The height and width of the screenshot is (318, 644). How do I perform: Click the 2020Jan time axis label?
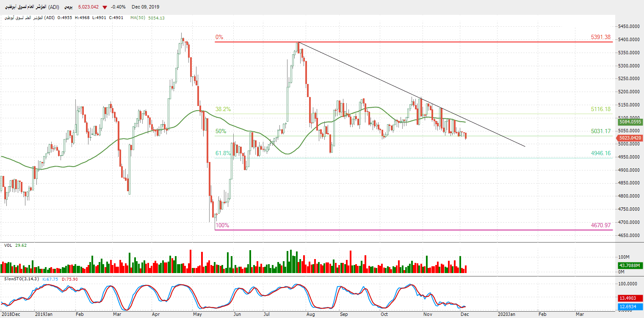(506, 315)
